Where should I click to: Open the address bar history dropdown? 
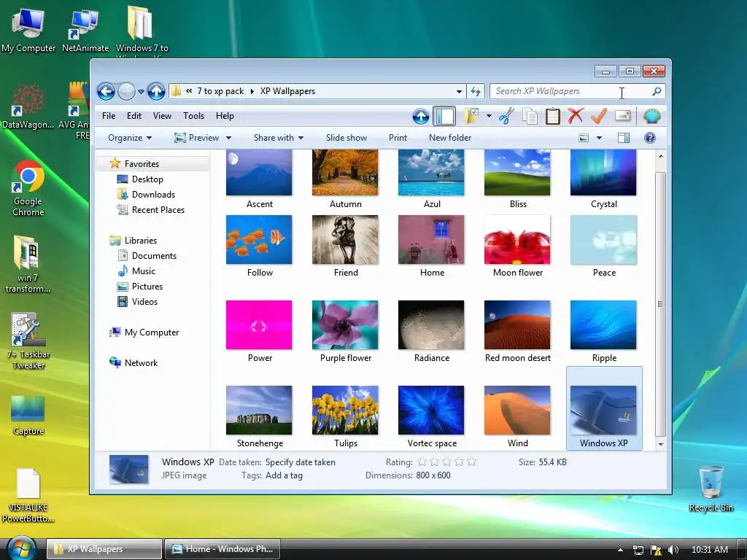click(459, 91)
